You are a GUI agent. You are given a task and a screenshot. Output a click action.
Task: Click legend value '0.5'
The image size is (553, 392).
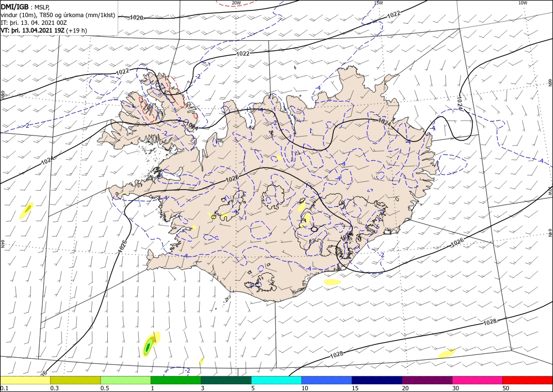pyautogui.click(x=105, y=388)
